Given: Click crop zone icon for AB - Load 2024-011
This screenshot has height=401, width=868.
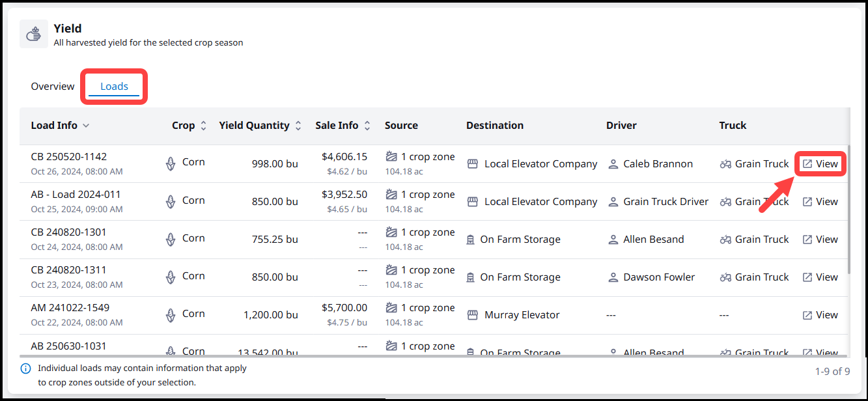Looking at the screenshot, I should [391, 195].
